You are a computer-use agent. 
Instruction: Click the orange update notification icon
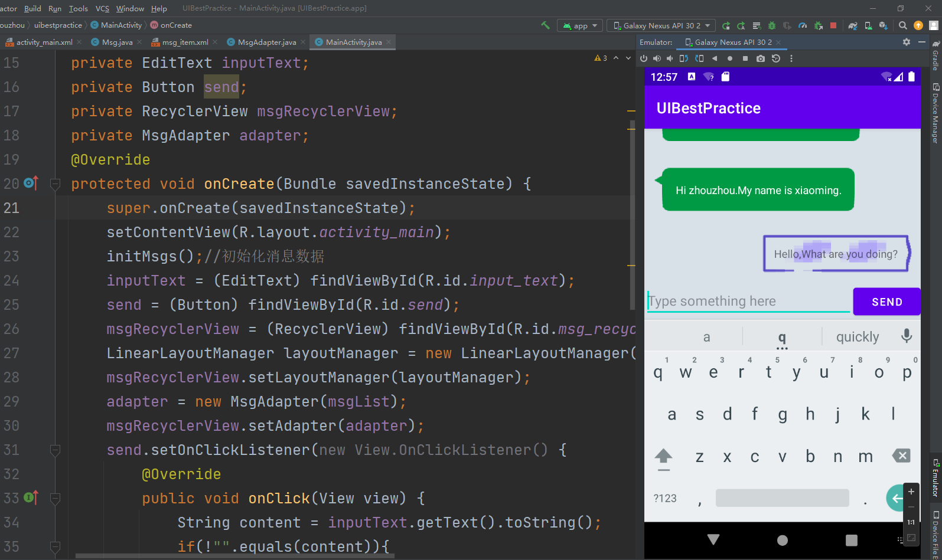click(918, 25)
